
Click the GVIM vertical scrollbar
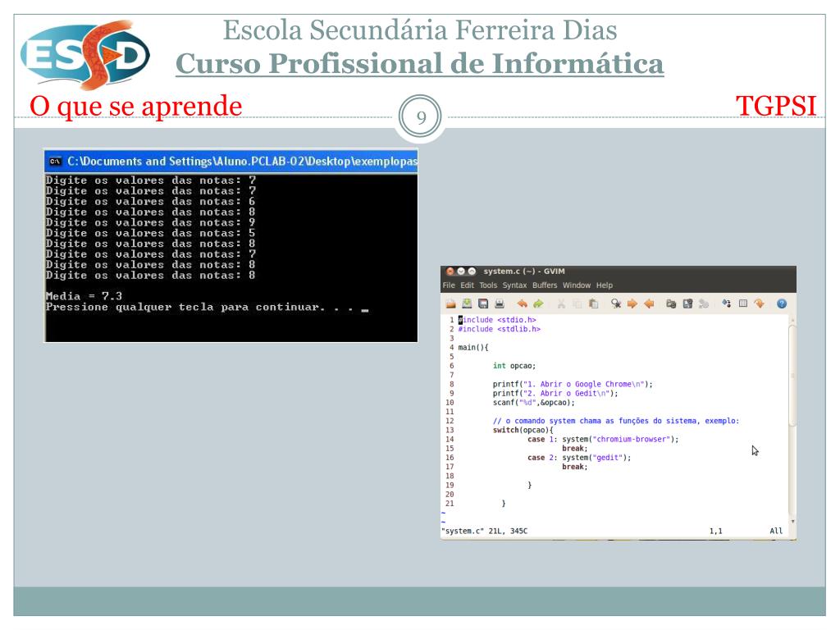click(792, 375)
